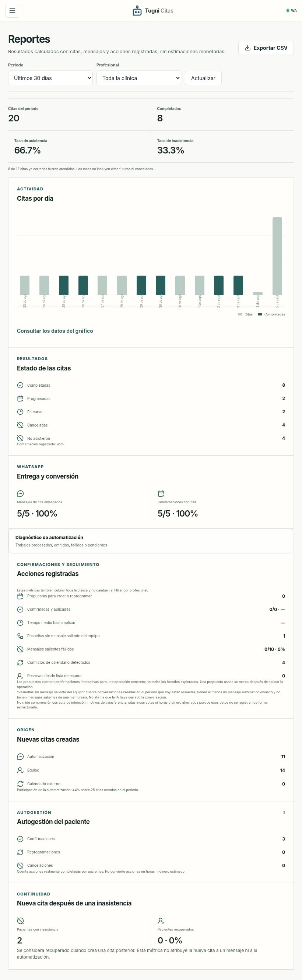This screenshot has width=302, height=980.
Task: Open the Profesional dropdown showing Toda la clínica
Action: (138, 78)
